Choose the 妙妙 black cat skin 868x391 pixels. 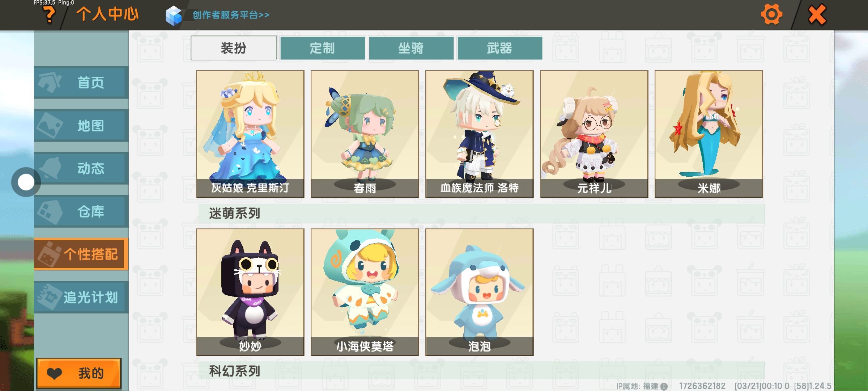coord(250,292)
